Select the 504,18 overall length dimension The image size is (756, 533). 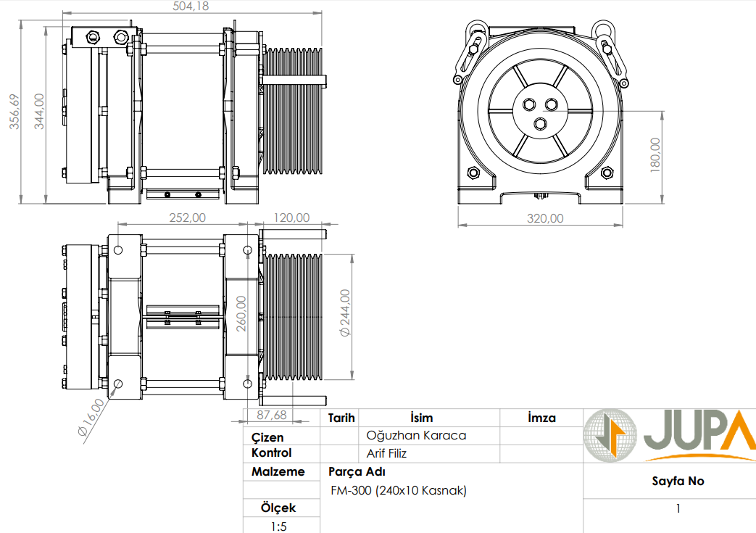tap(191, 7)
